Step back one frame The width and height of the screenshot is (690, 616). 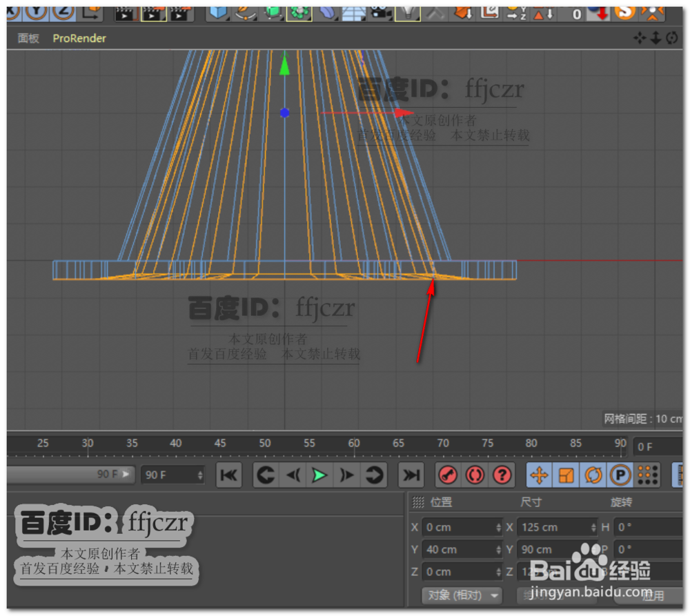[x=293, y=475]
